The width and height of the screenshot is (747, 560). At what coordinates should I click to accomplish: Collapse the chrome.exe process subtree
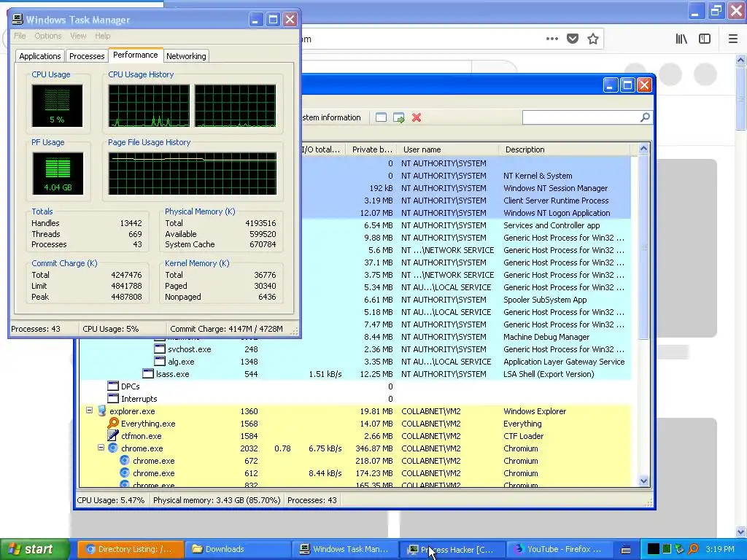(101, 448)
